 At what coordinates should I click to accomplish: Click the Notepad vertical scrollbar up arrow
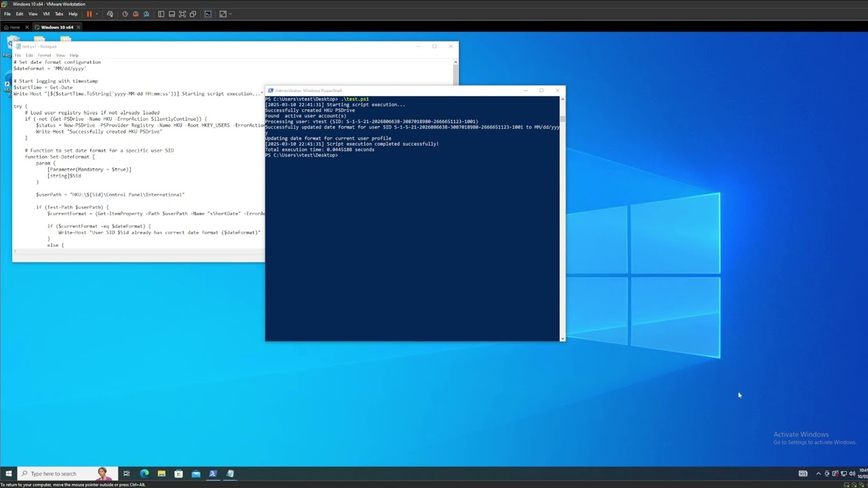coord(456,62)
